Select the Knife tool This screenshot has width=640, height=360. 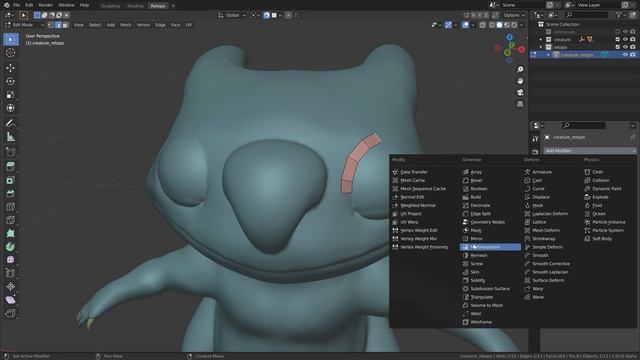11,220
